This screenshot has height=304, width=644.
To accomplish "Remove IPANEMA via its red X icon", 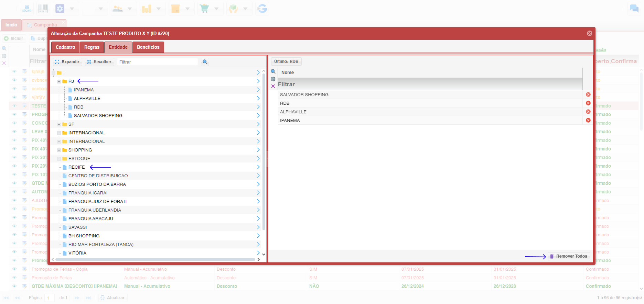I will point(588,120).
